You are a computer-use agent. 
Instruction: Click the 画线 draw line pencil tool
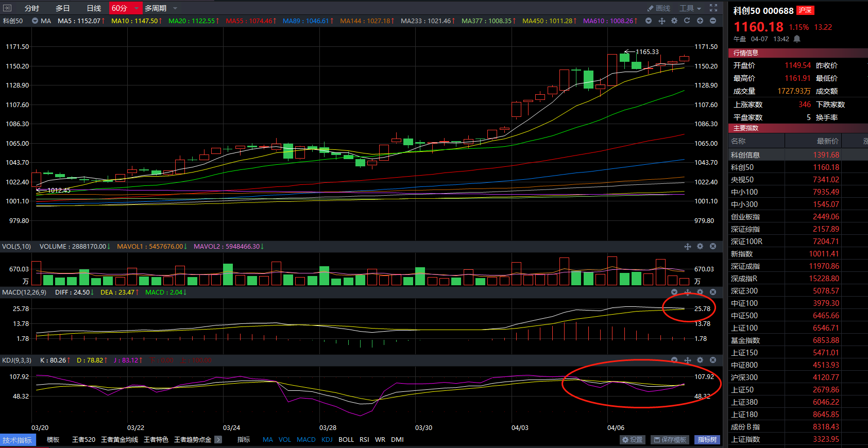tap(659, 8)
